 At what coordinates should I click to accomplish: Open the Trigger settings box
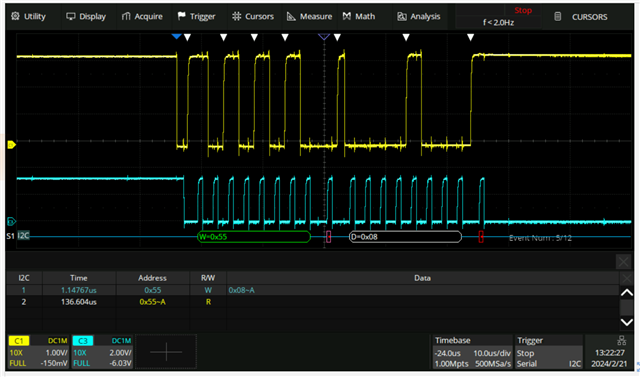click(x=549, y=352)
